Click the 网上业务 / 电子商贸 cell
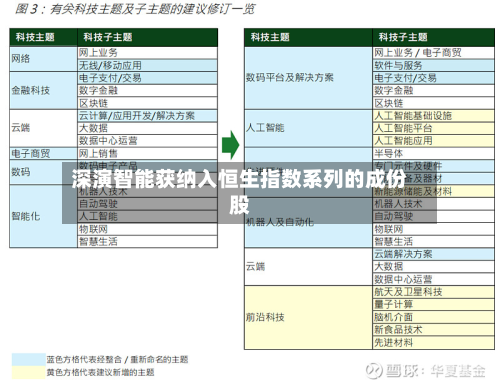The image size is (500, 386). click(433, 53)
